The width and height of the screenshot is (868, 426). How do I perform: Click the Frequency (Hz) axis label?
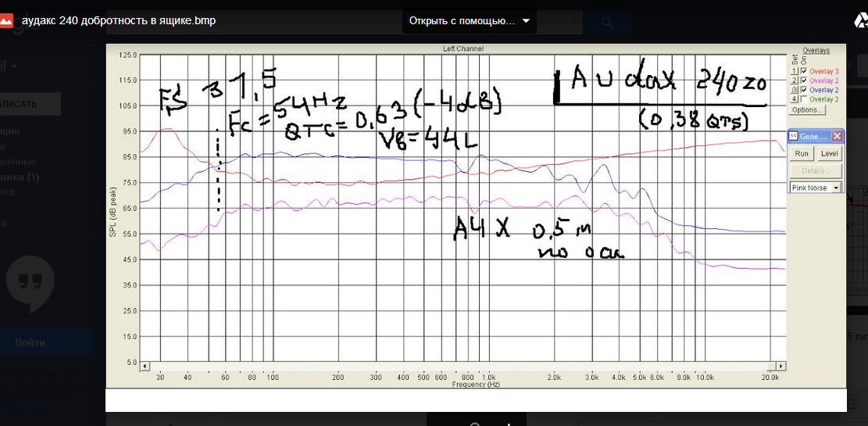click(x=474, y=384)
